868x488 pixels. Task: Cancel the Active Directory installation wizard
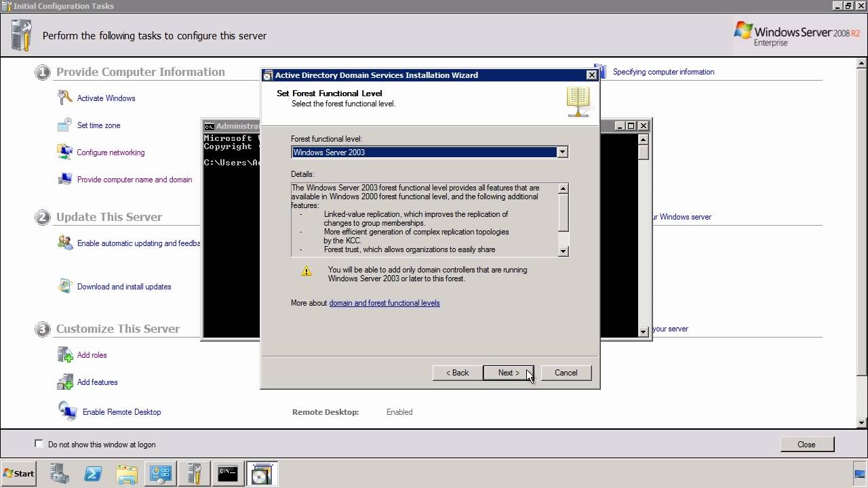click(x=566, y=373)
